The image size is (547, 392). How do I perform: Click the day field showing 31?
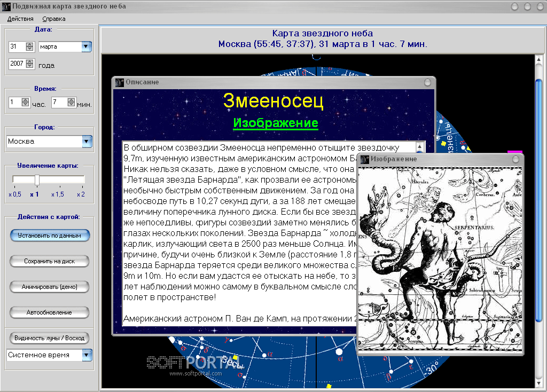17,46
